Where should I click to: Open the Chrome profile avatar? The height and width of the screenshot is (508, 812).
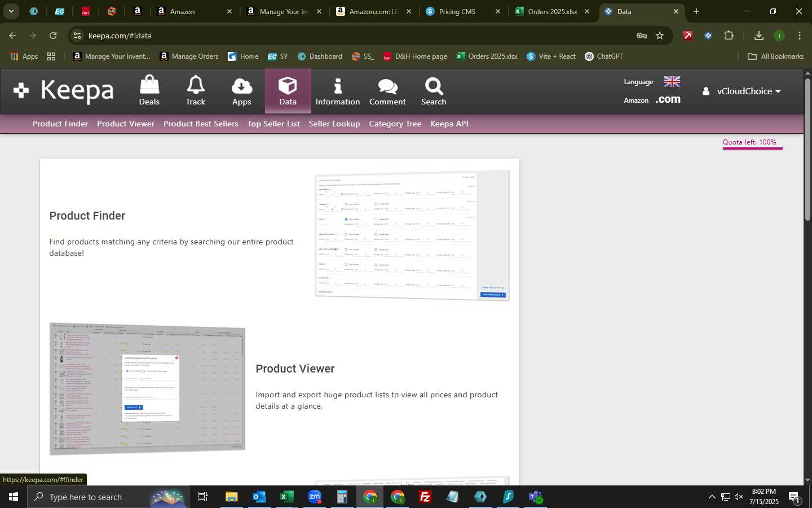coord(779,36)
